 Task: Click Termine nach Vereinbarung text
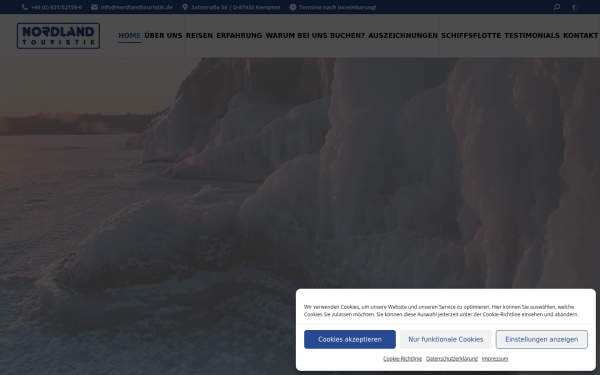338,7
